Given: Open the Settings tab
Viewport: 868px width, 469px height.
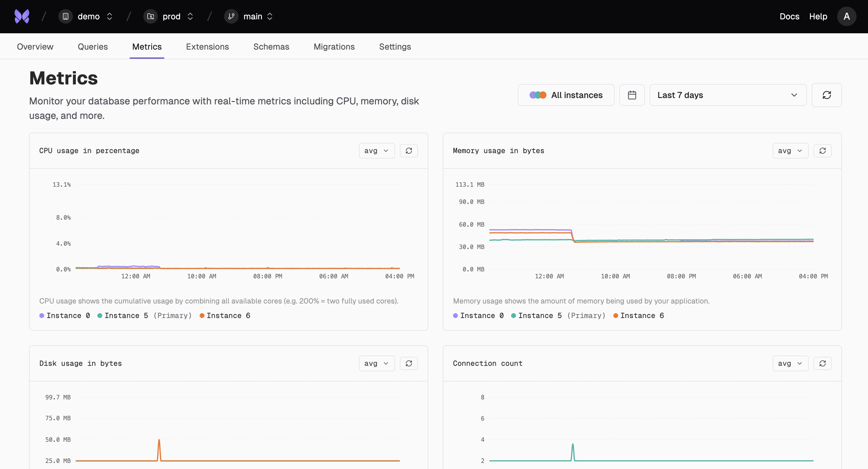Looking at the screenshot, I should [x=395, y=47].
